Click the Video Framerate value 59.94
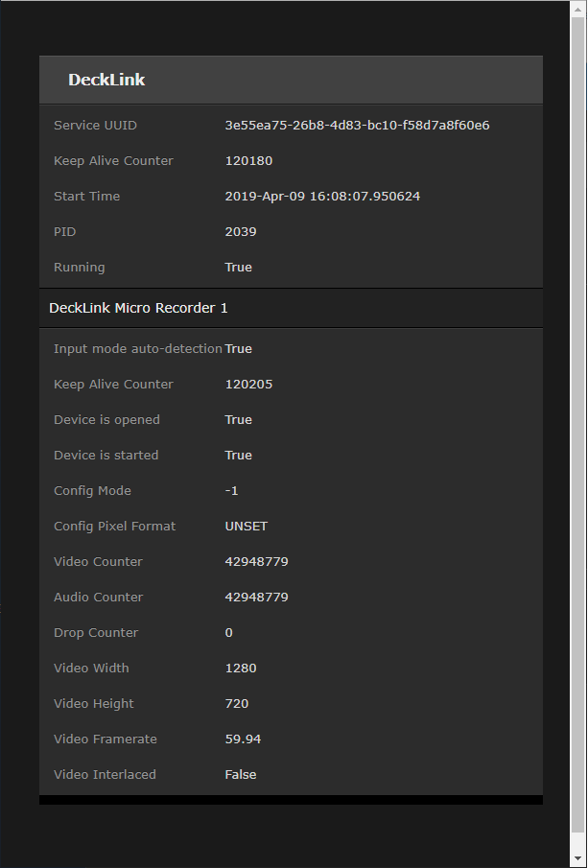The image size is (588, 868). coord(243,739)
